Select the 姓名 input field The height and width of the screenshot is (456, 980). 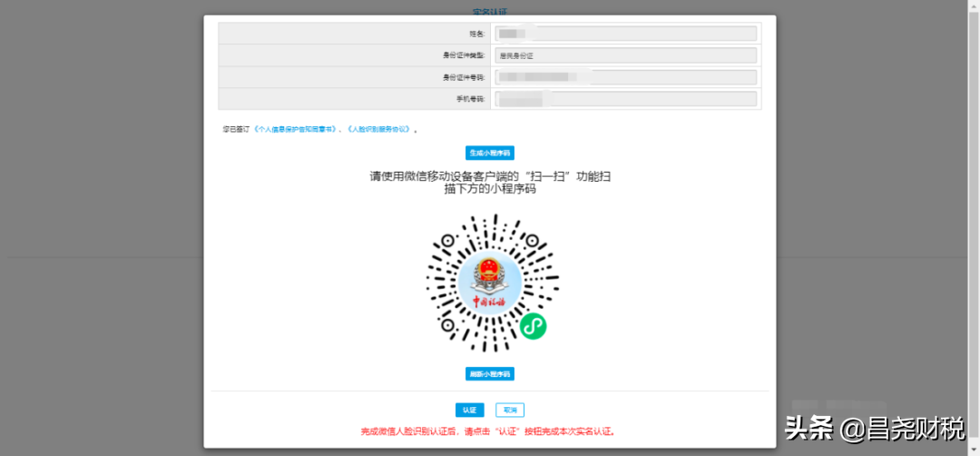[x=625, y=34]
